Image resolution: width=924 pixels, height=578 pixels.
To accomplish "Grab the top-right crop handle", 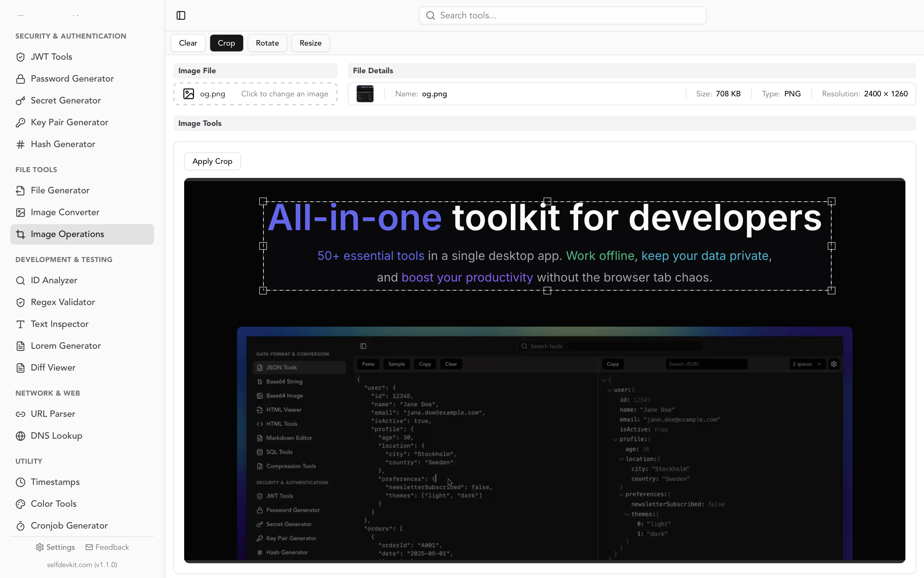I will tap(832, 201).
